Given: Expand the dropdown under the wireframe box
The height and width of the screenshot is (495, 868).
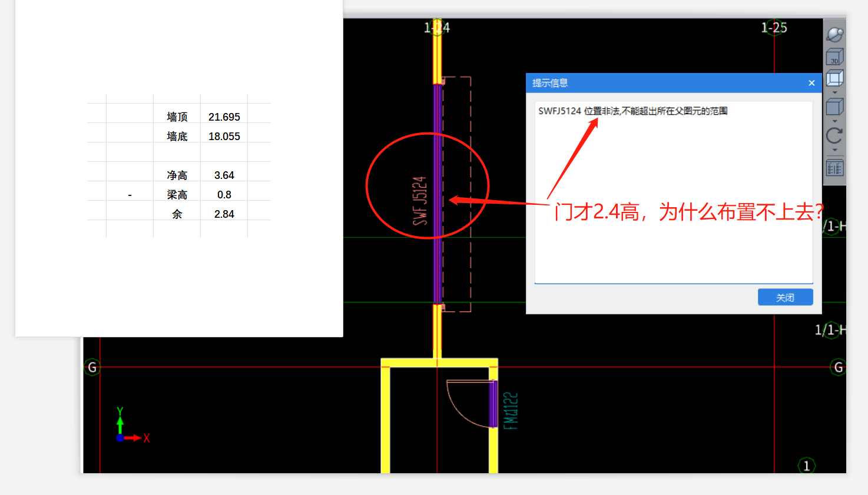Looking at the screenshot, I should click(x=834, y=92).
